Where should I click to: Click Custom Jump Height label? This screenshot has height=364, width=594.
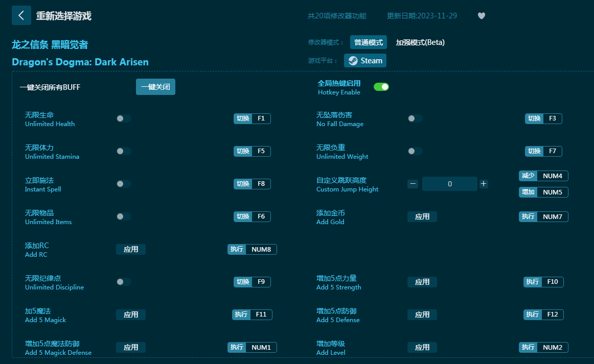click(x=348, y=189)
